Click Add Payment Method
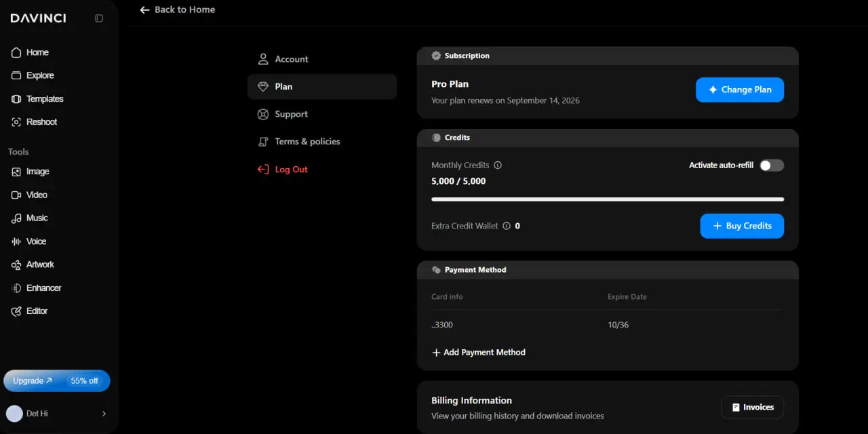The width and height of the screenshot is (868, 434). [x=479, y=353]
